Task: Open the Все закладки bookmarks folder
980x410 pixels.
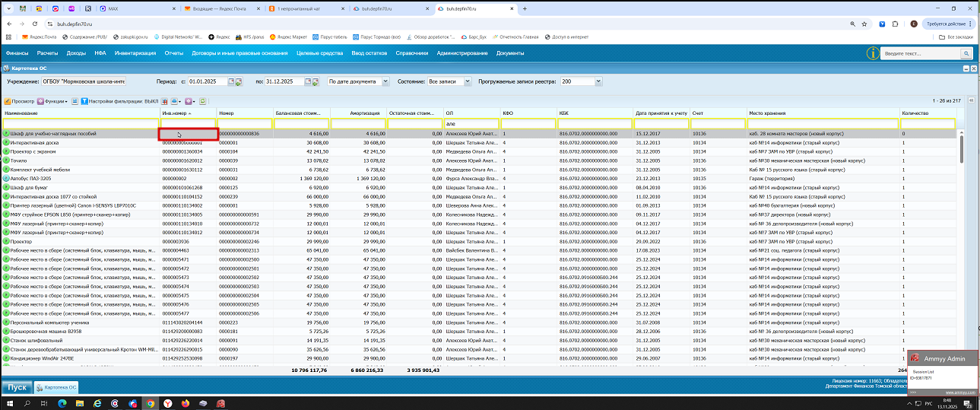Action: click(955, 37)
